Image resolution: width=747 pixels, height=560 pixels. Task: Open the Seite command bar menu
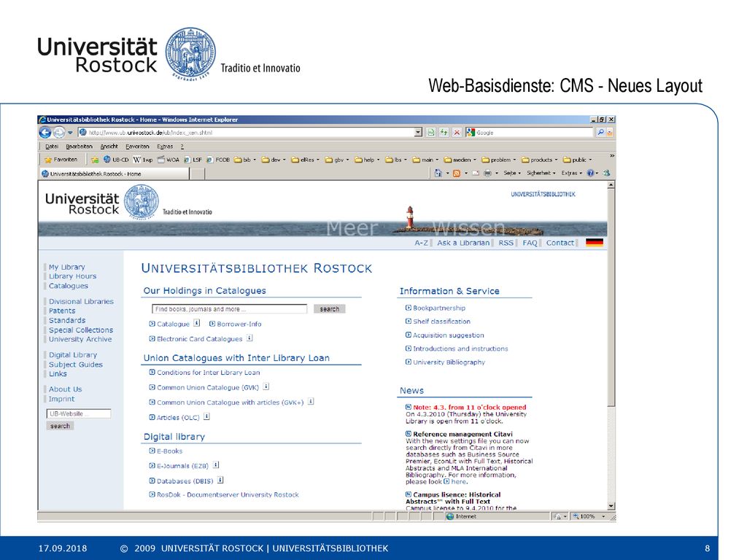(512, 174)
